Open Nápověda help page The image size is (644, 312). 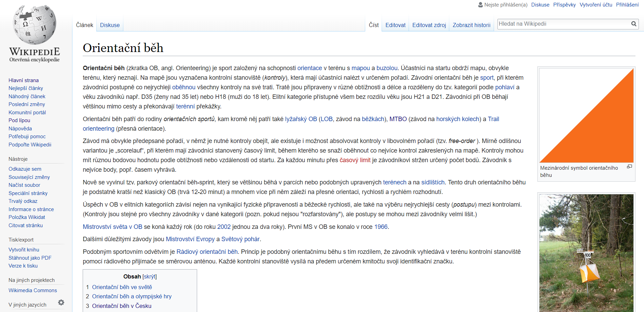click(x=20, y=129)
